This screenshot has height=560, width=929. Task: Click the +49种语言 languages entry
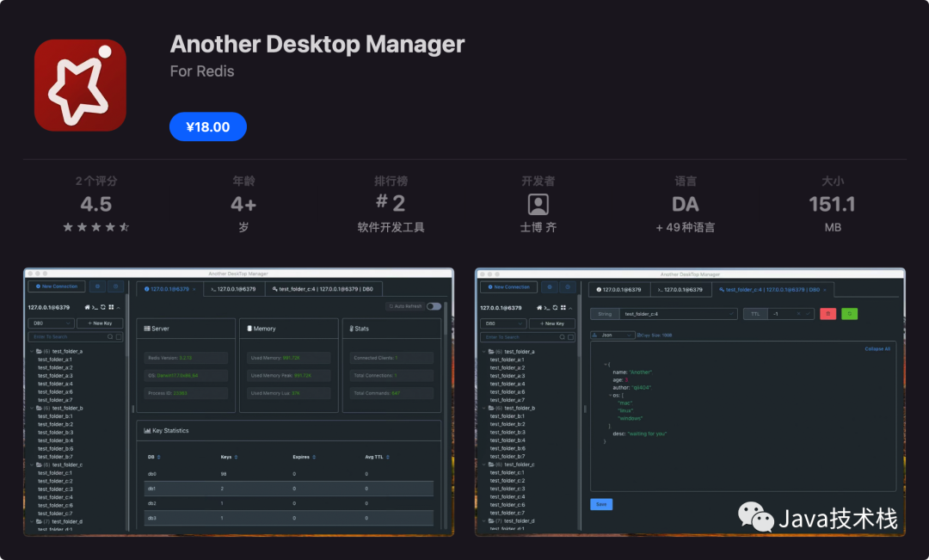pos(685,228)
